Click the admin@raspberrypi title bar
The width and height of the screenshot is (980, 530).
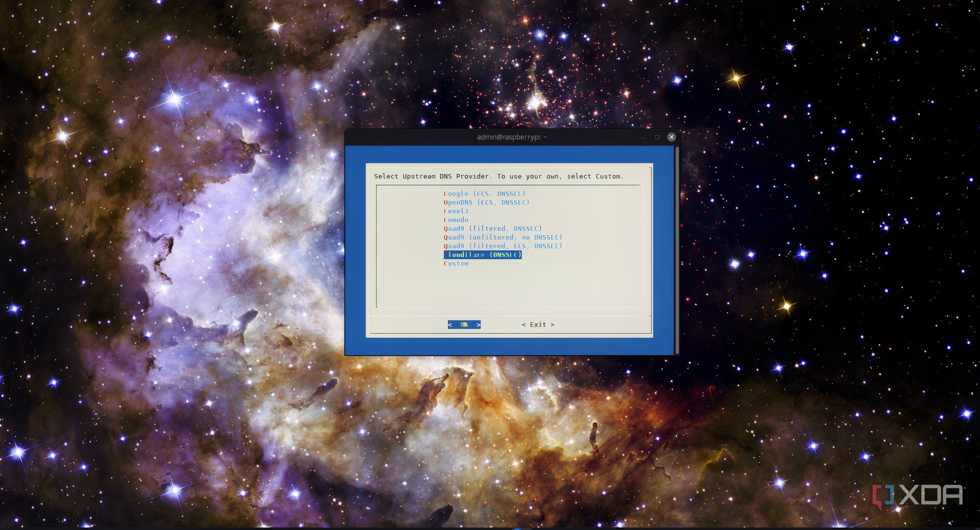512,137
